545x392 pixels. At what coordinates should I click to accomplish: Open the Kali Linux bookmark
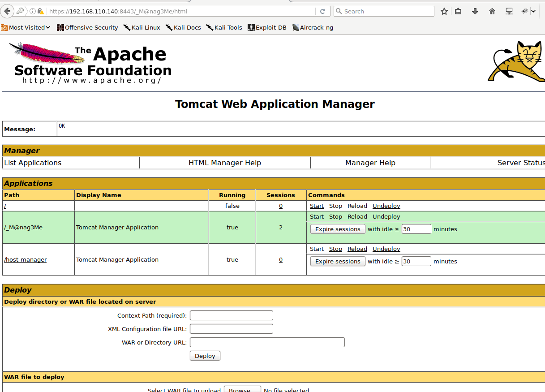coord(142,27)
